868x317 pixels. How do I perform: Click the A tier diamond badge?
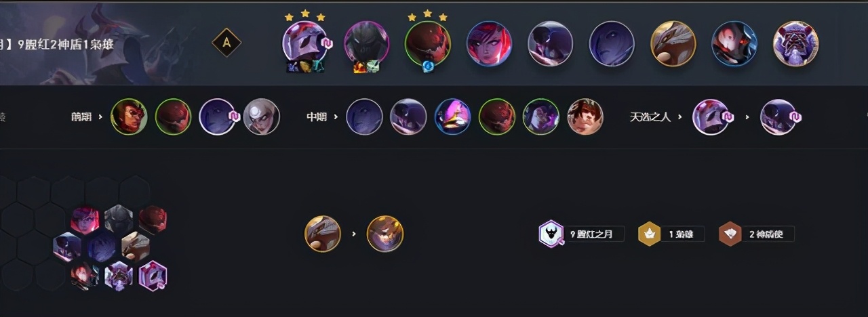coord(226,43)
